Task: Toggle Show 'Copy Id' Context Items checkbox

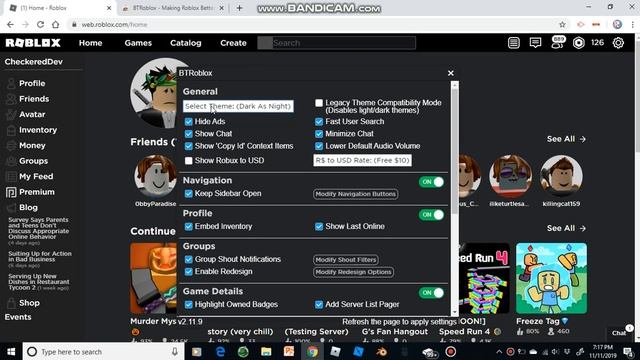Action: click(188, 146)
